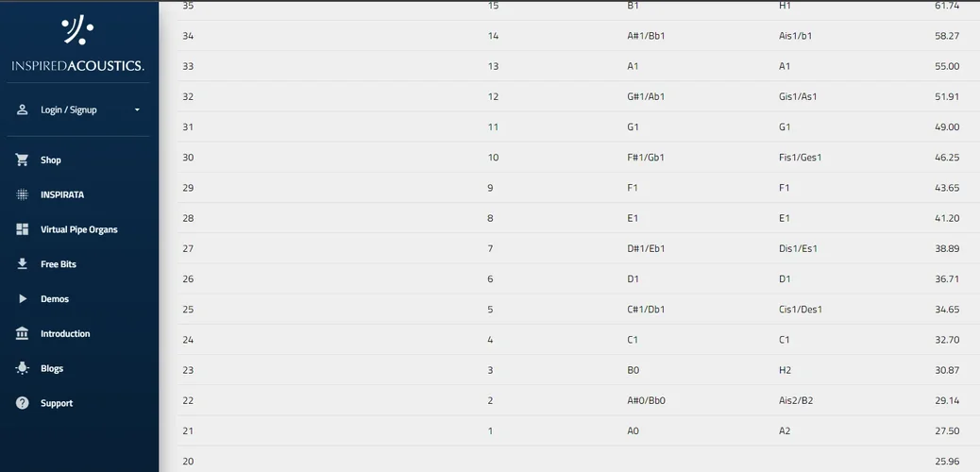Click the Introduction building icon
This screenshot has height=472, width=980.
tap(22, 334)
